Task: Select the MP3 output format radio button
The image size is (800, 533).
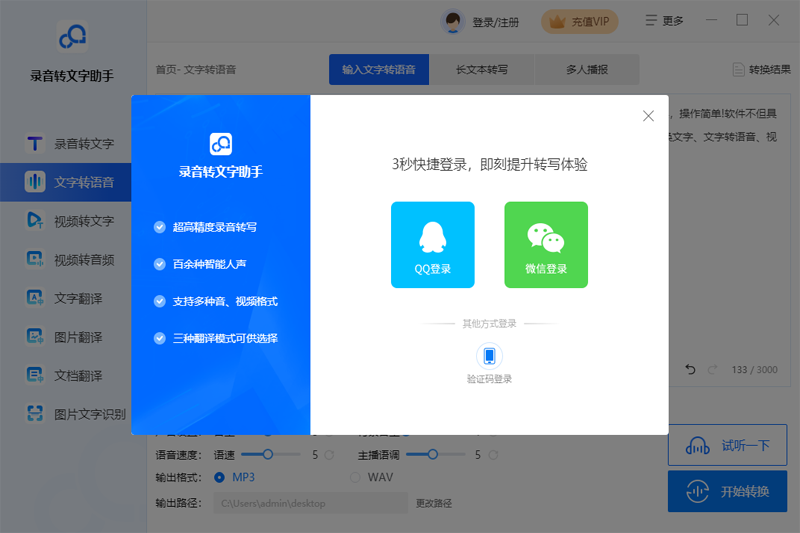Action: click(x=220, y=477)
